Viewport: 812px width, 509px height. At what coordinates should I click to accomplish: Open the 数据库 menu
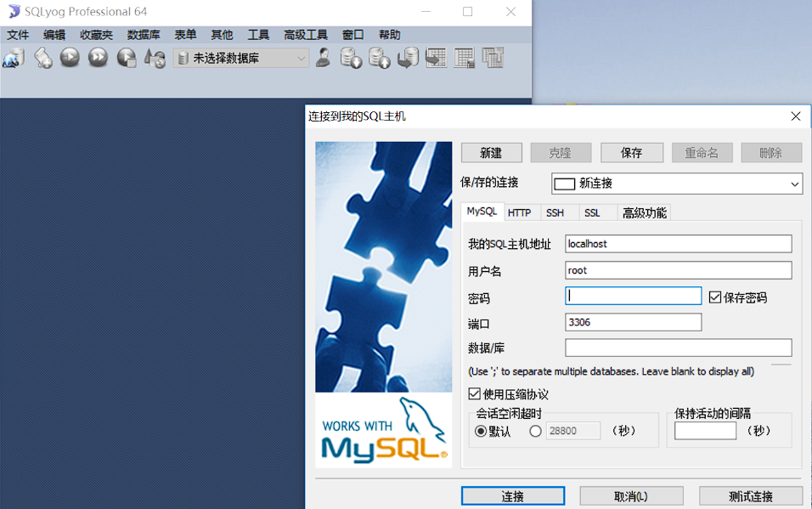click(x=144, y=35)
